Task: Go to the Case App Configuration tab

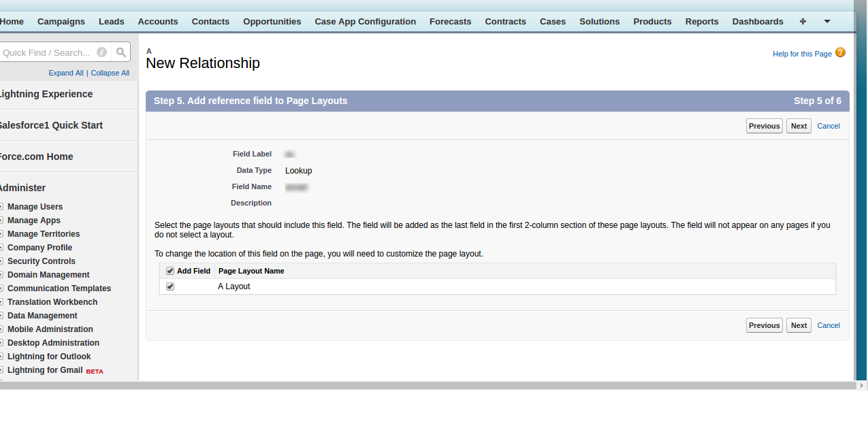Action: coord(365,22)
